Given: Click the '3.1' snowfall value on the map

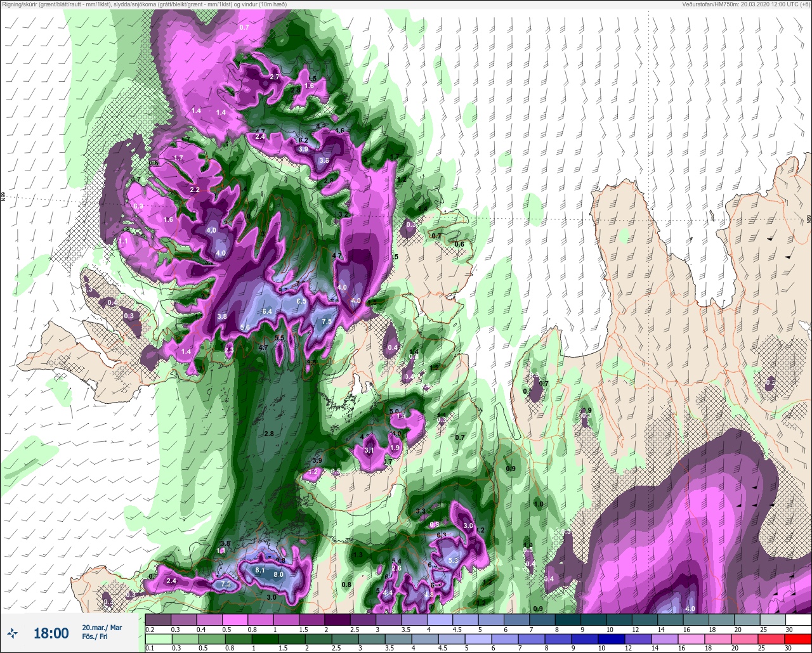Looking at the screenshot, I should 370,450.
